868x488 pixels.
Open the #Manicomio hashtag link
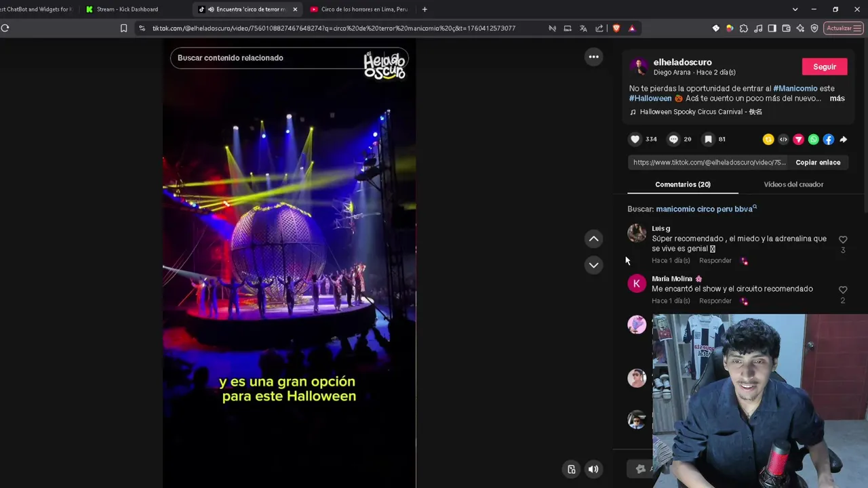coord(795,88)
